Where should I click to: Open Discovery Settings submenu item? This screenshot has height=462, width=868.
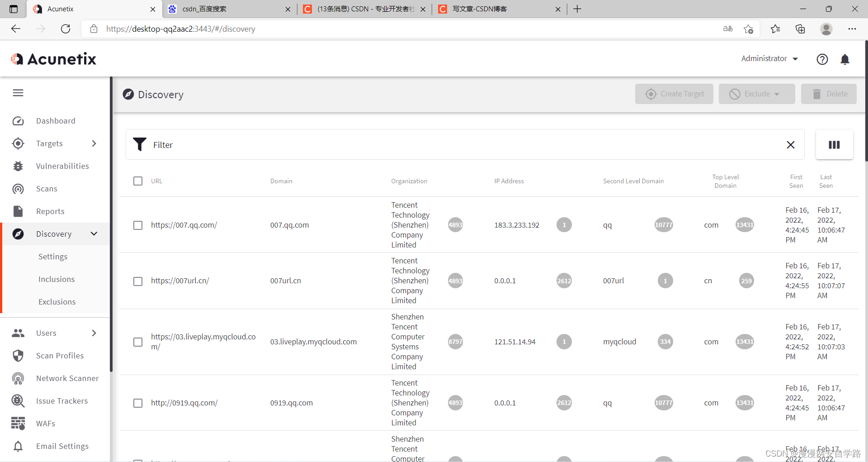(x=53, y=257)
